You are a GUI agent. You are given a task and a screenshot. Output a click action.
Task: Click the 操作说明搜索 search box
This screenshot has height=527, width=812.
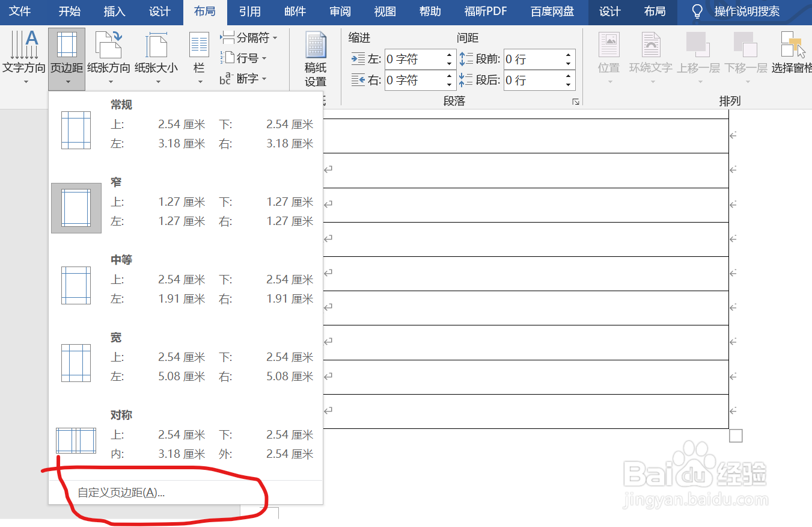tap(747, 11)
